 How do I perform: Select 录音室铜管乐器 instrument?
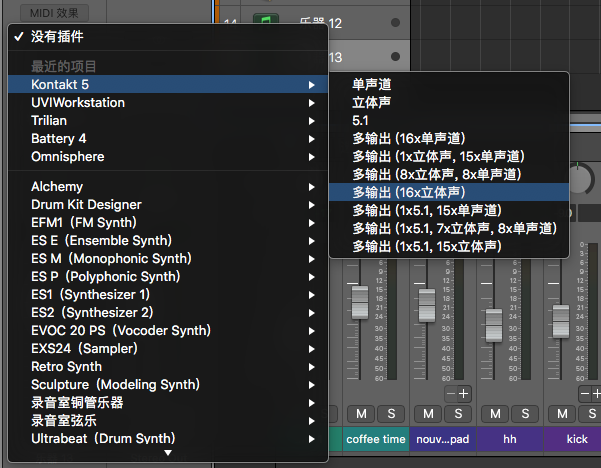168,403
